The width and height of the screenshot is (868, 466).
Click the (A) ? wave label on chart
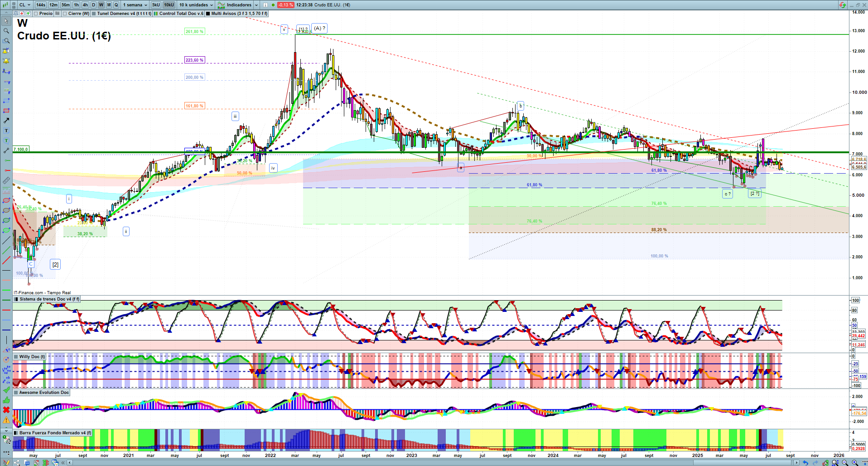[x=319, y=28]
